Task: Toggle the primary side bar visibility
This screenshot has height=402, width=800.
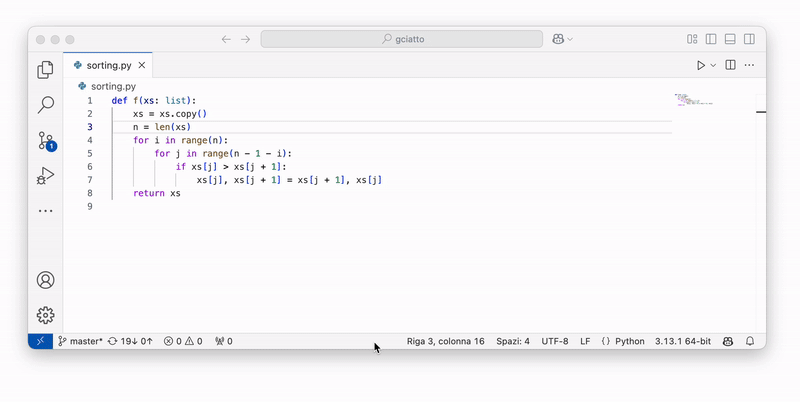Action: click(x=711, y=39)
